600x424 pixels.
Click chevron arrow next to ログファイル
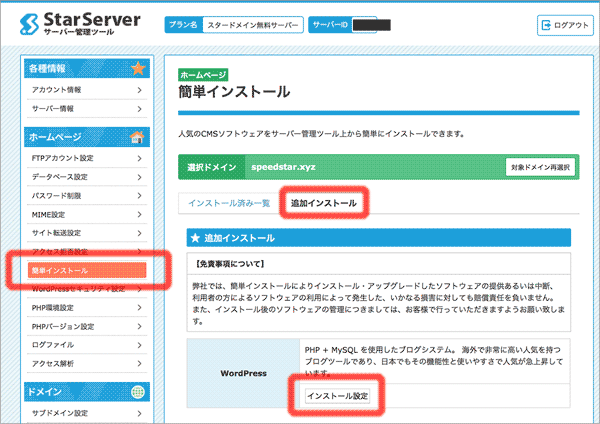pyautogui.click(x=140, y=345)
